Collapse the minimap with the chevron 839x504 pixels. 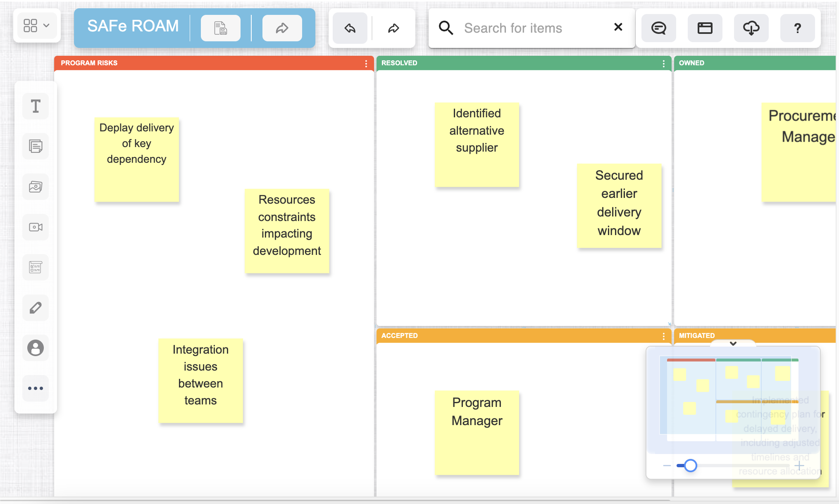tap(733, 343)
